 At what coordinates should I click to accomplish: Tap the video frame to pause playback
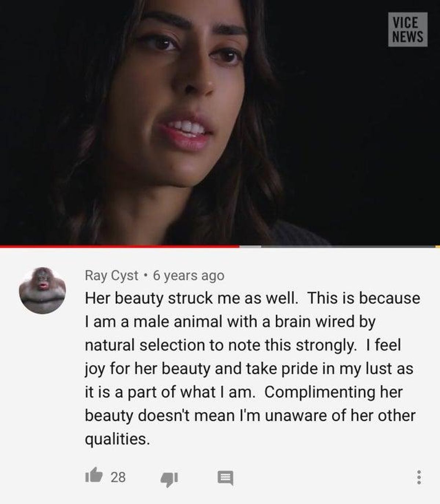coord(220,122)
